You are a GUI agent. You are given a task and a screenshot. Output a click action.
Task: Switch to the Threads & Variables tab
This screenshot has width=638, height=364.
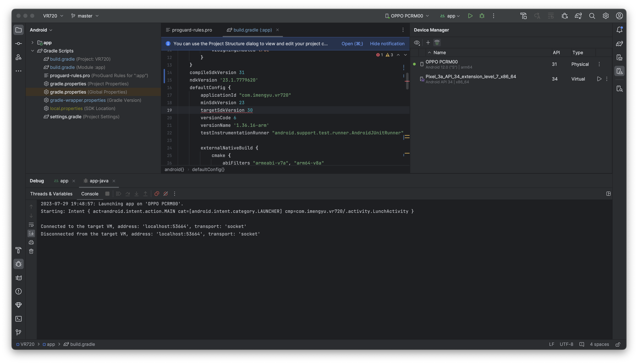point(51,194)
